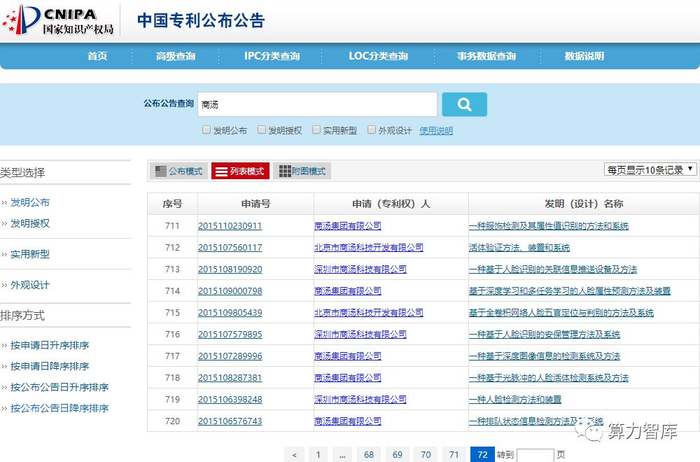Open the 每页显示10条记录 dropdown
Viewport: 700px width, 462px height.
650,169
